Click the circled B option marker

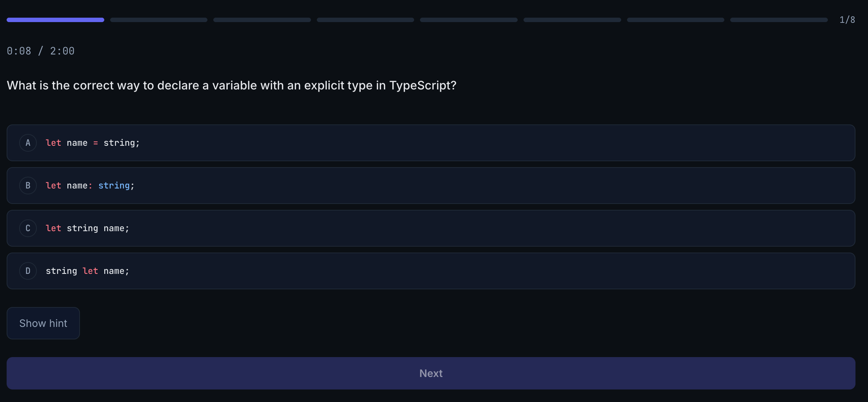(x=28, y=186)
